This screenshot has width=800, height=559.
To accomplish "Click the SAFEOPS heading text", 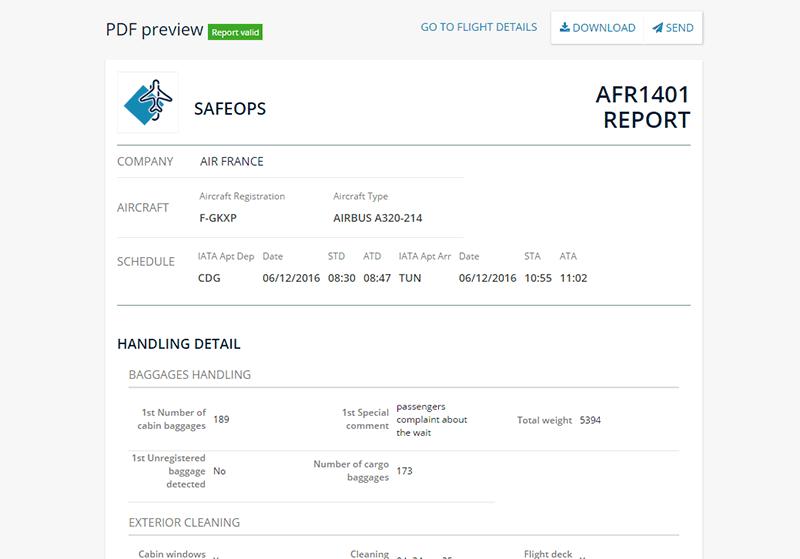I will coord(230,109).
